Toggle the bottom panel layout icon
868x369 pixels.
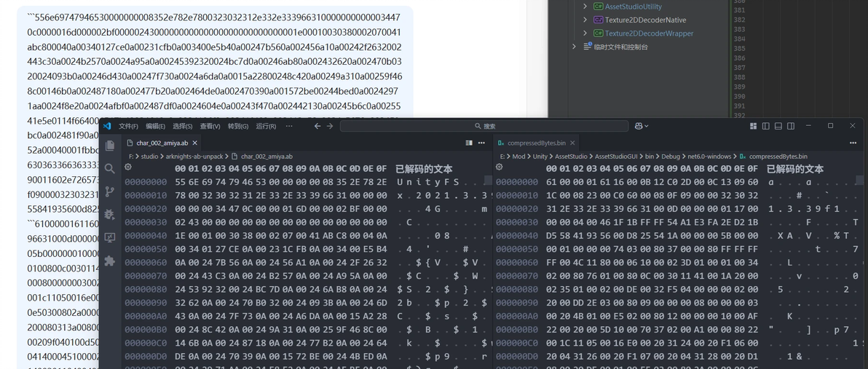[x=778, y=126]
